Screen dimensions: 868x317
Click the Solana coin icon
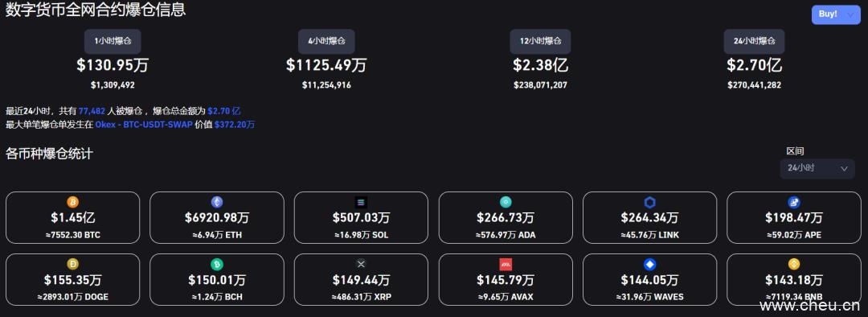click(x=361, y=202)
